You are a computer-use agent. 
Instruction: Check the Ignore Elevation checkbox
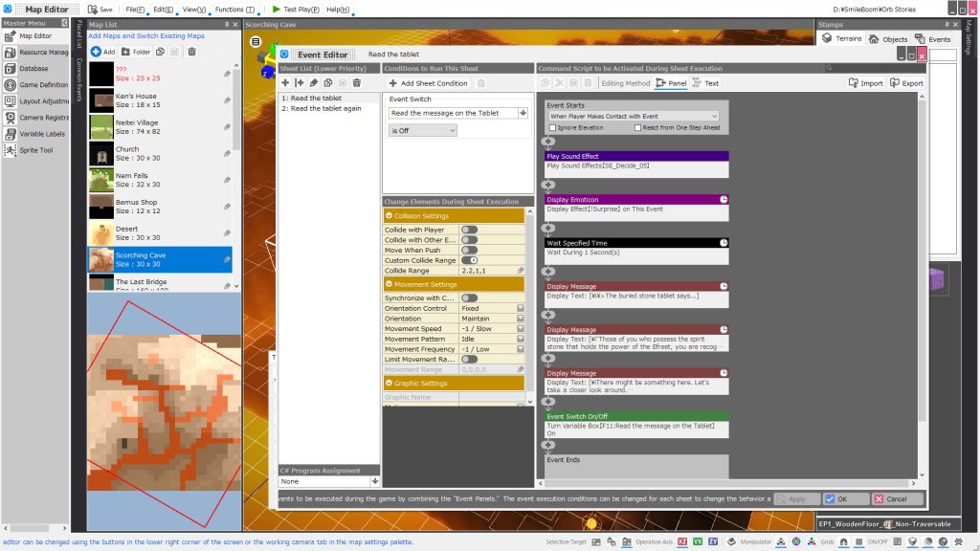(552, 127)
